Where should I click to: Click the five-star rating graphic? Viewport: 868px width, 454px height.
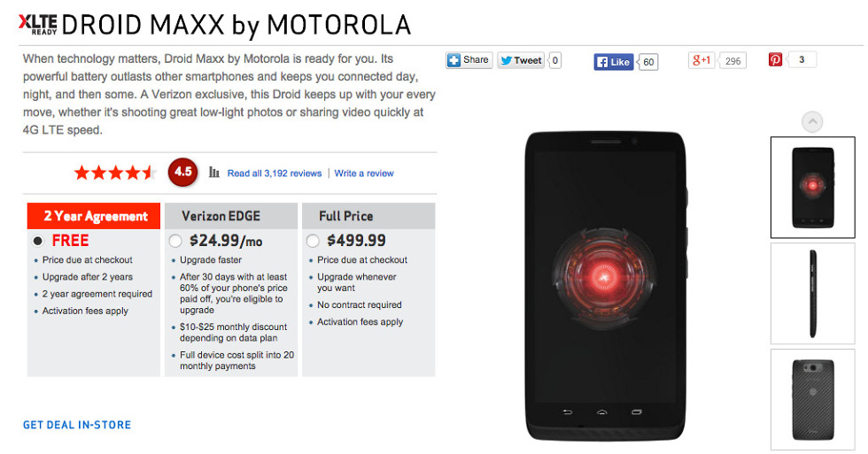click(114, 173)
